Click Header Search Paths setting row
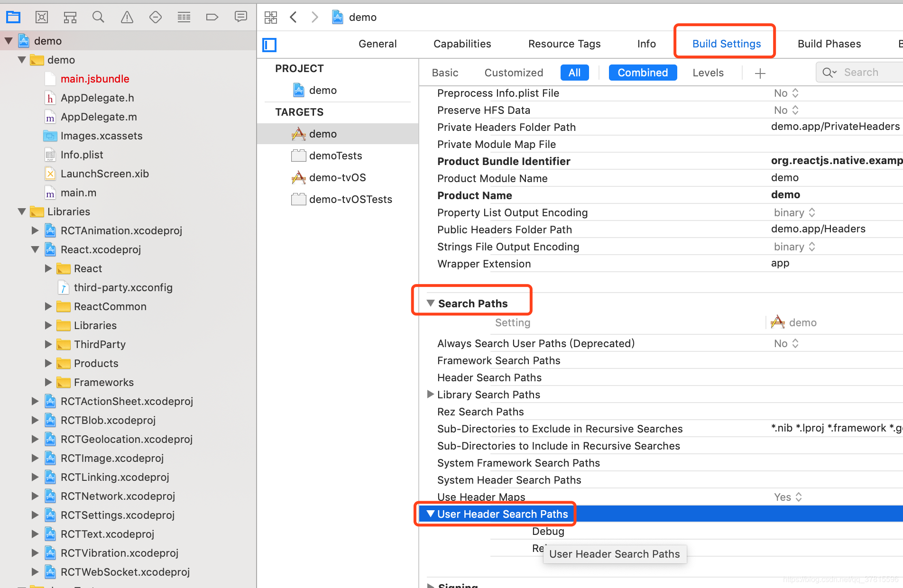Screen dimensions: 903x588 pos(489,377)
